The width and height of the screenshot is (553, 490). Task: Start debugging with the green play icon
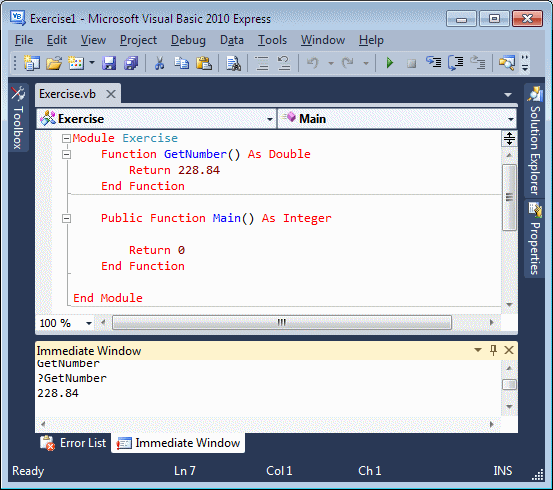coord(389,63)
